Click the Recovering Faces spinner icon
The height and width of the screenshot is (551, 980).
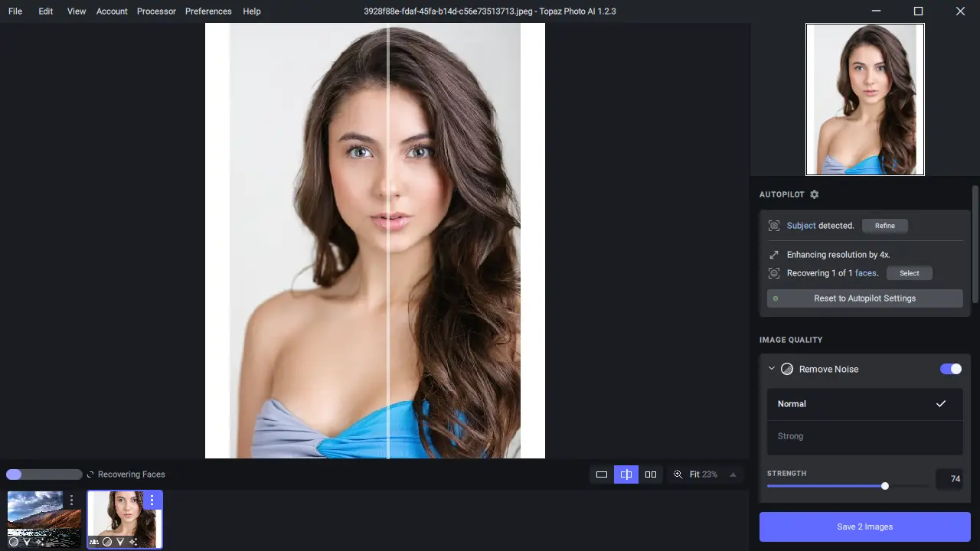pos(90,474)
